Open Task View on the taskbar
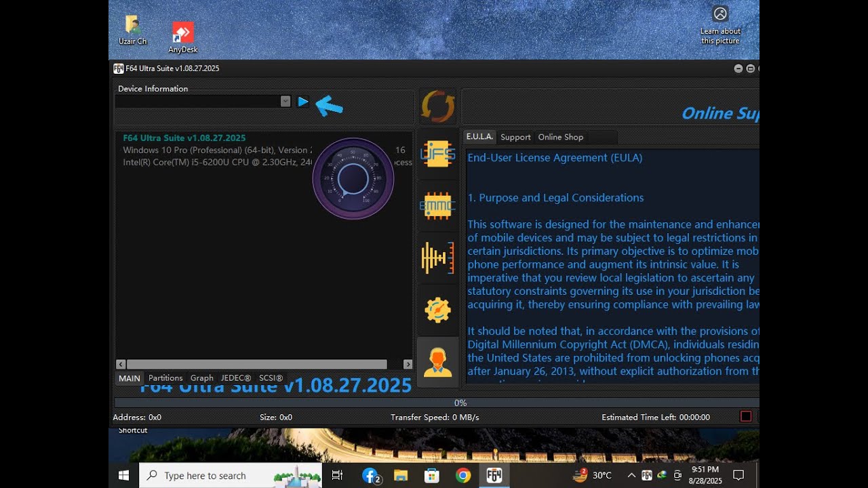This screenshot has height=488, width=868. coord(338,476)
